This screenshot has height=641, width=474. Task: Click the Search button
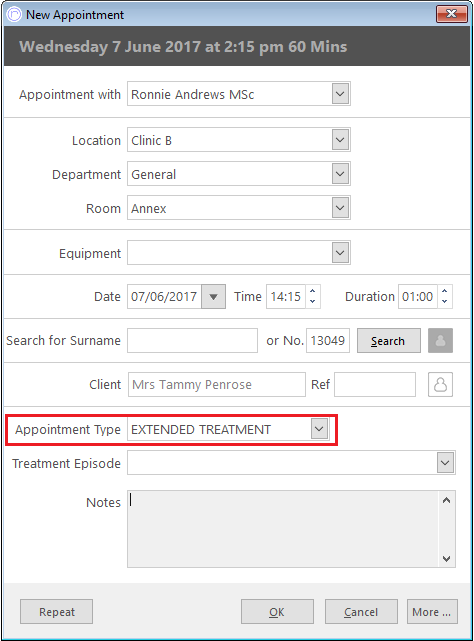[x=389, y=341]
